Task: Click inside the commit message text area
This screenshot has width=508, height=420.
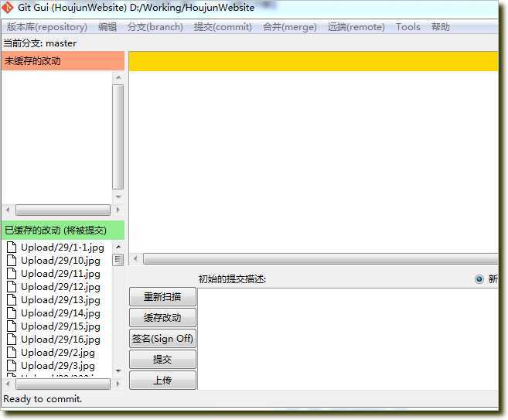Action: (348, 339)
